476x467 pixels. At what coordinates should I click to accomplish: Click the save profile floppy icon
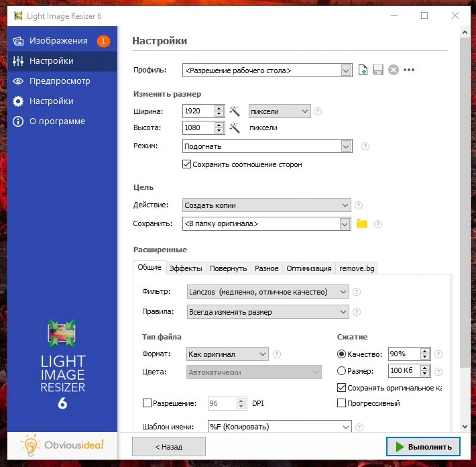pos(378,70)
